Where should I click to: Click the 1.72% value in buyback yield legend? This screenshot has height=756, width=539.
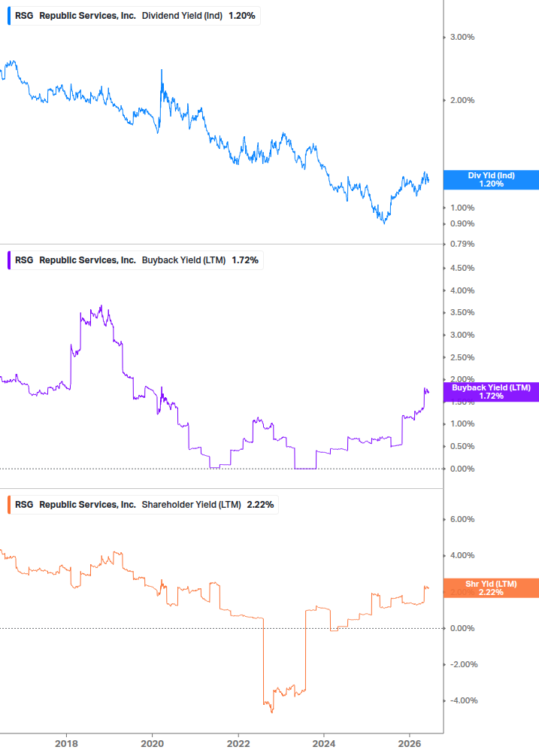coord(245,260)
